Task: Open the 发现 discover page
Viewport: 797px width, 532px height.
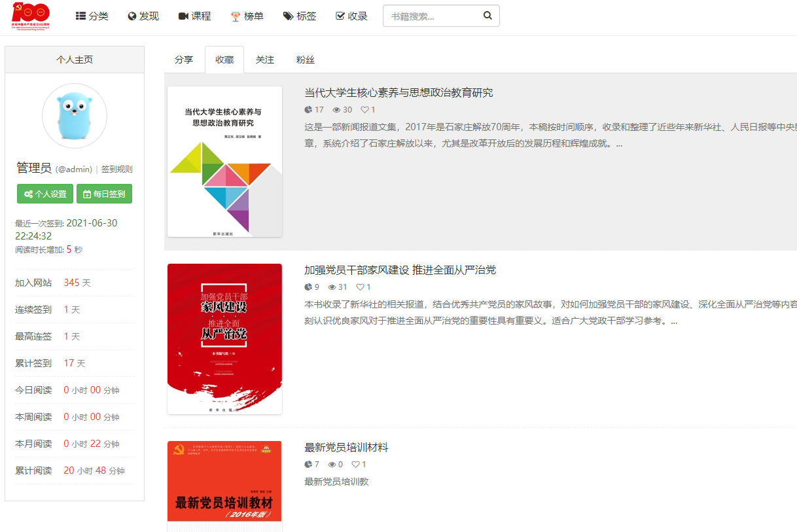Action: 143,16
